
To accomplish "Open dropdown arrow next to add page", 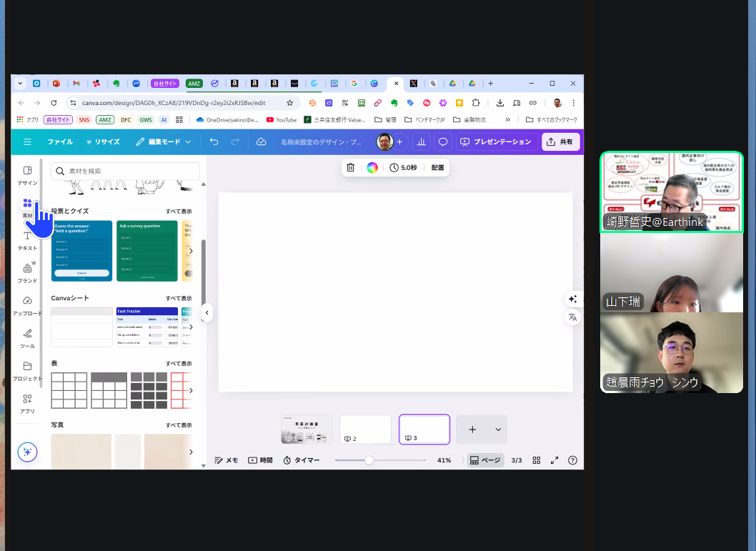I will click(x=498, y=430).
